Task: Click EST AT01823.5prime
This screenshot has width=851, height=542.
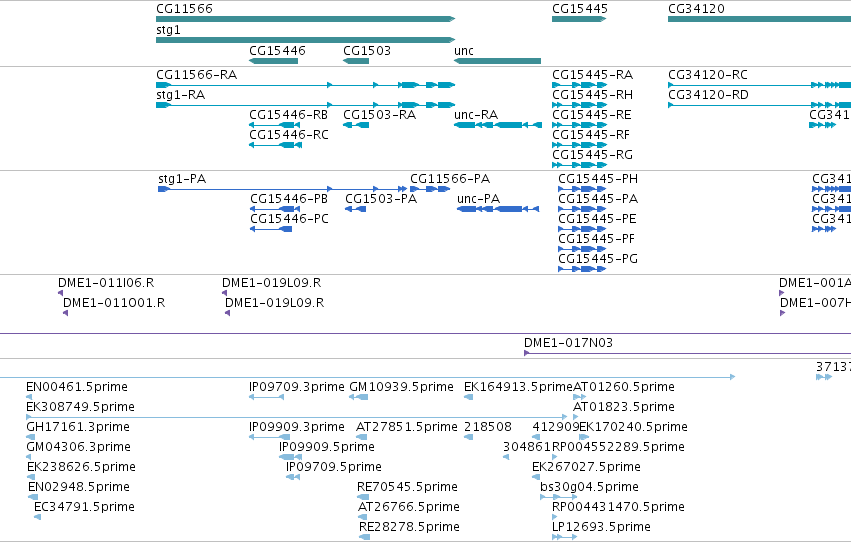Action: point(624,407)
